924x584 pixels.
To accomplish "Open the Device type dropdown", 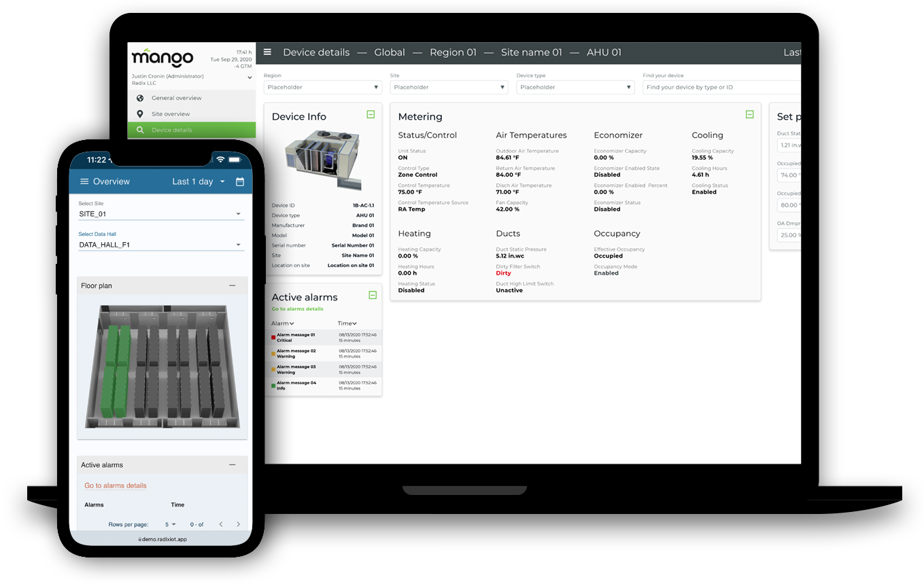I will [x=575, y=87].
